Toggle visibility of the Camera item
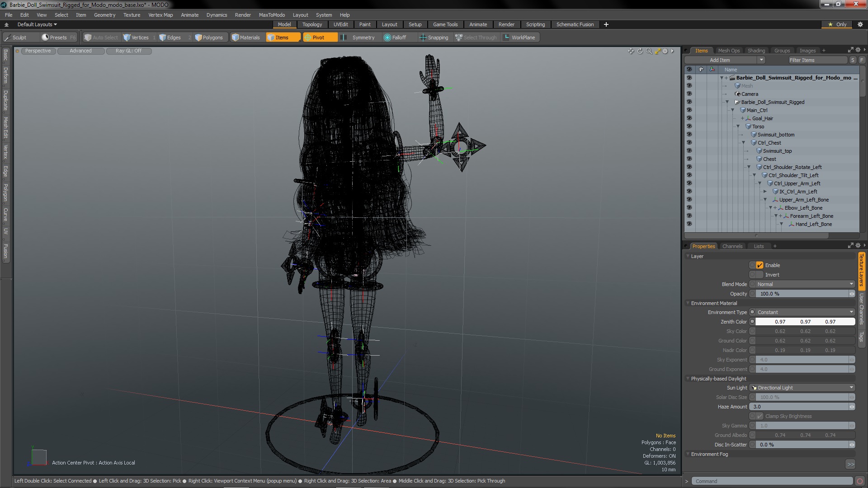Viewport: 868px width, 488px height. click(689, 94)
